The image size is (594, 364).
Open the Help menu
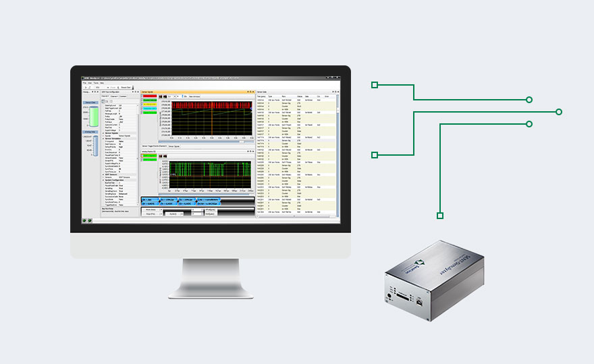coord(102,83)
